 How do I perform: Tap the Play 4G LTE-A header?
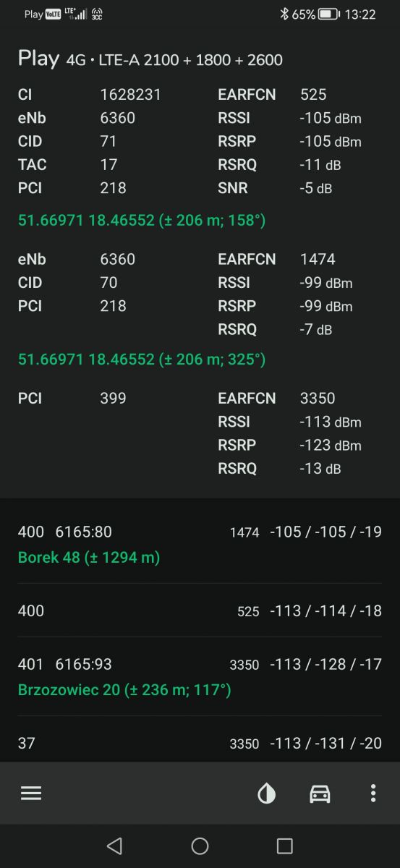(150, 59)
